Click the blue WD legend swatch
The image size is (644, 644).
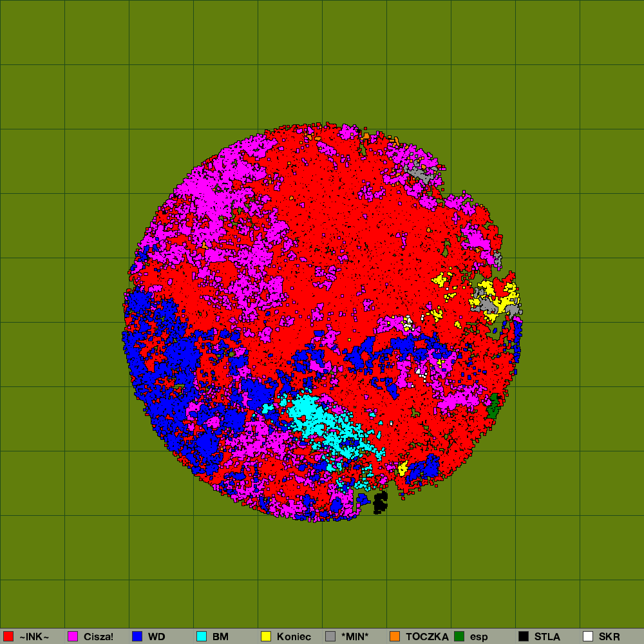pos(137,636)
